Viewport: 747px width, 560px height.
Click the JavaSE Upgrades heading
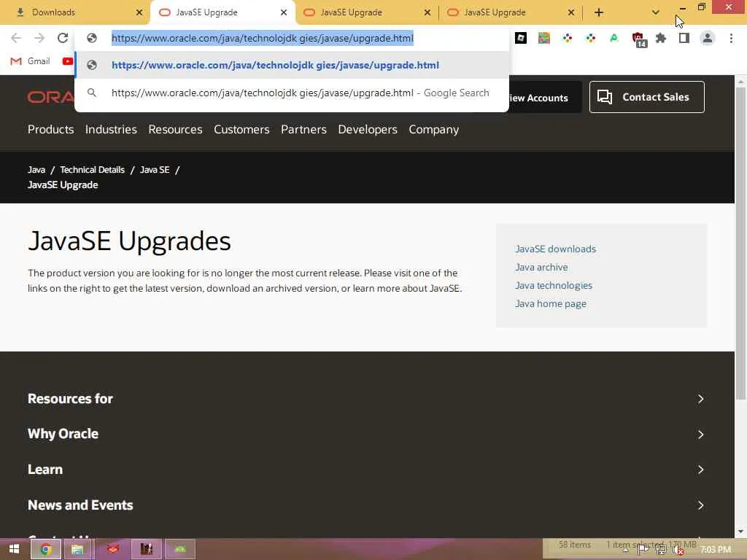point(129,241)
